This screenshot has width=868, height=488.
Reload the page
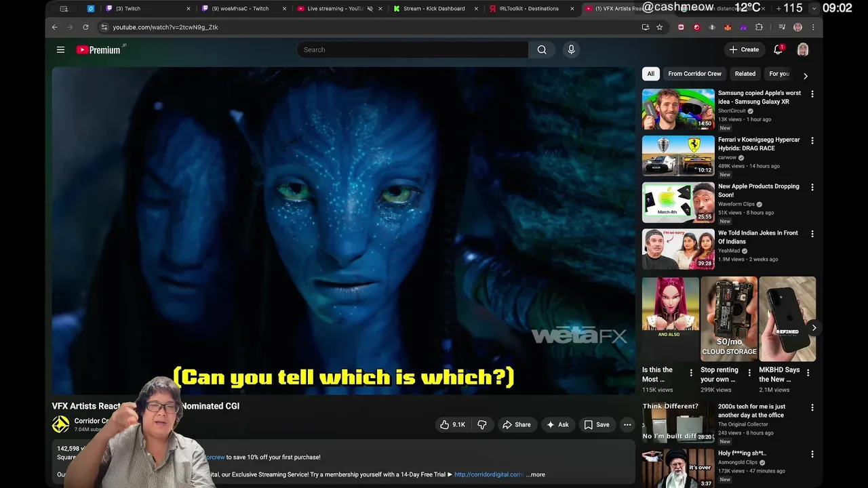point(85,27)
